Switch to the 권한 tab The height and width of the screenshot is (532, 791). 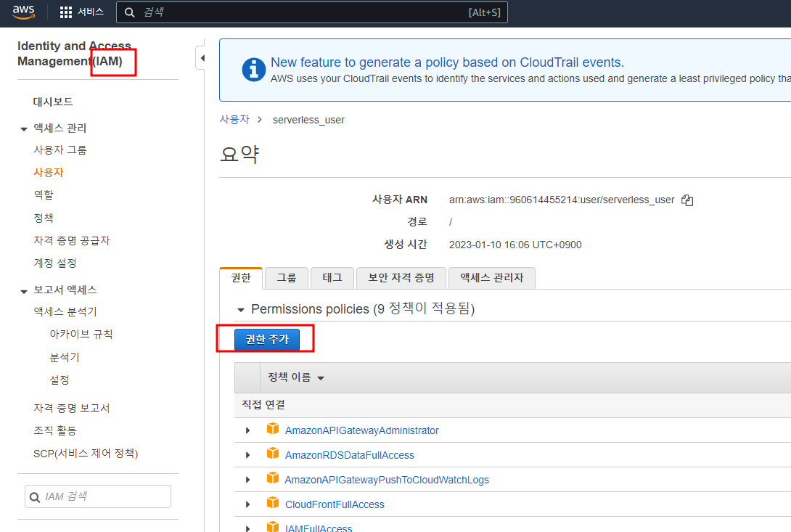(241, 277)
